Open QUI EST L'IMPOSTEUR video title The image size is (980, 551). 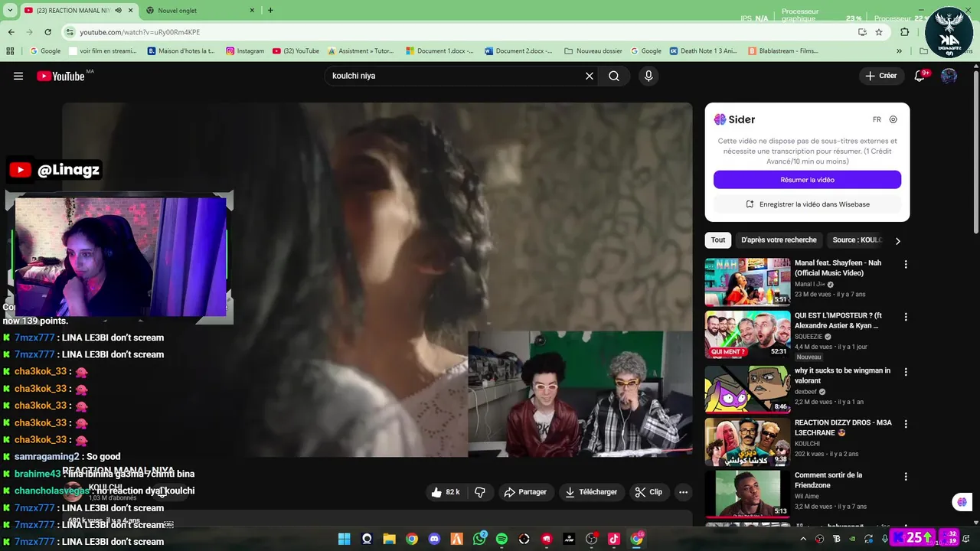click(838, 321)
